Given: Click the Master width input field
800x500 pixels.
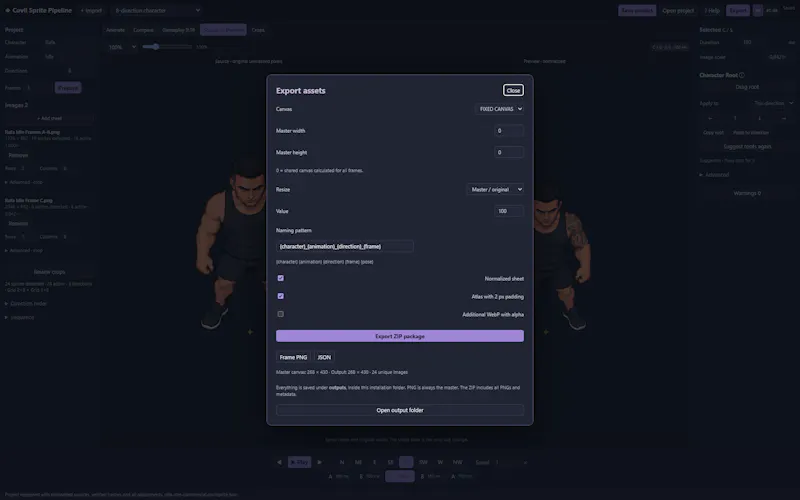Looking at the screenshot, I should [509, 131].
